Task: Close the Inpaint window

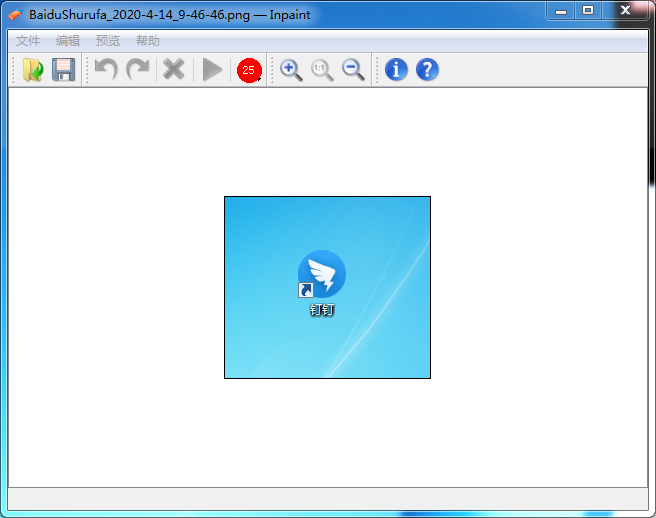Action: click(625, 10)
